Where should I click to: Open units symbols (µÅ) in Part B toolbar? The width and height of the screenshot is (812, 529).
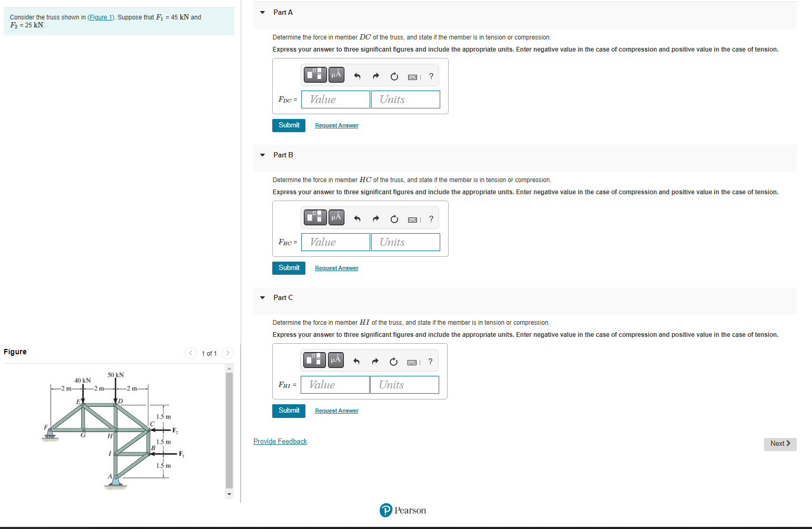pyautogui.click(x=336, y=217)
